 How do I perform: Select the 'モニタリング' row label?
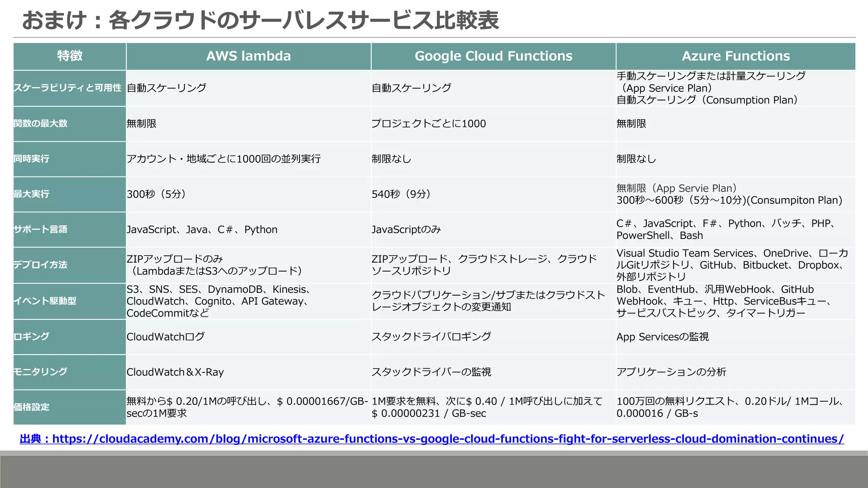click(70, 372)
